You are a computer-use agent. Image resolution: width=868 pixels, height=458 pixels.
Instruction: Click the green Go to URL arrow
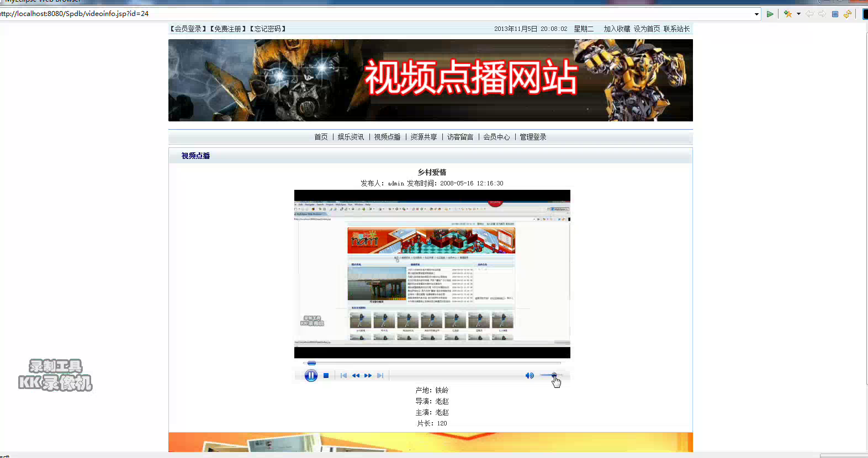pos(770,14)
